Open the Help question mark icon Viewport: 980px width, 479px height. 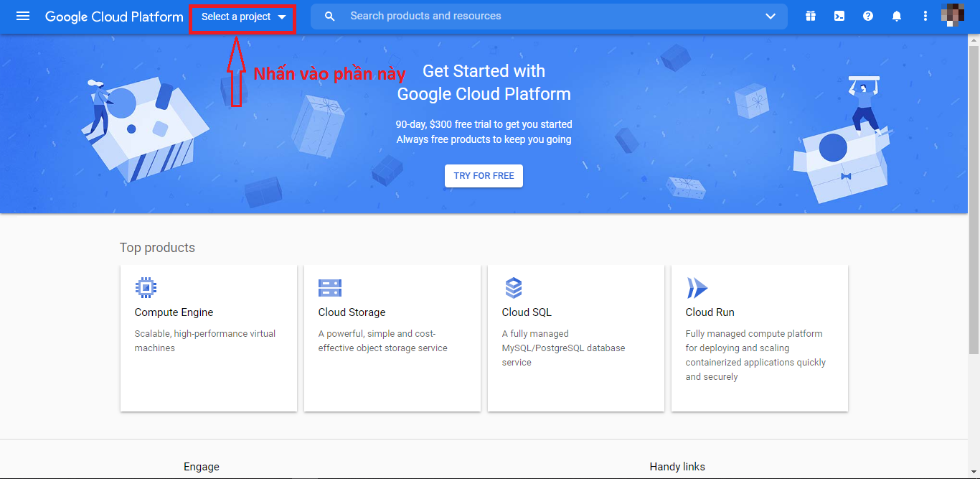click(868, 16)
